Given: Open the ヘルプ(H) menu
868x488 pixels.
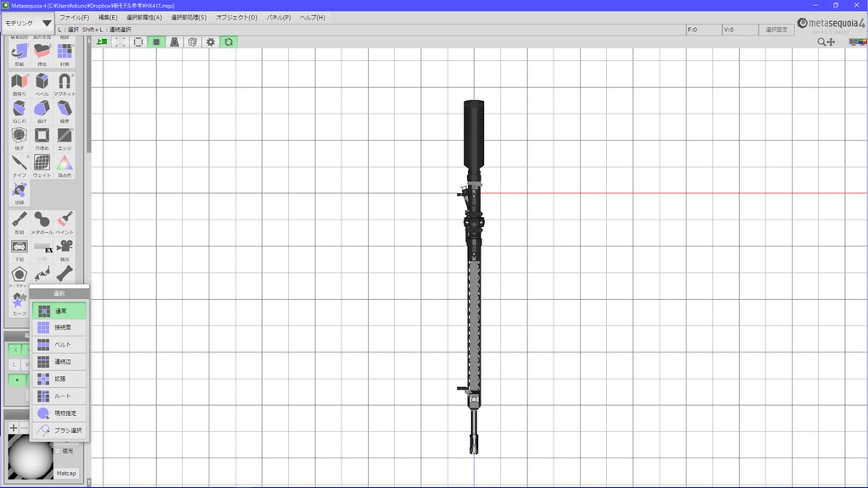Looking at the screenshot, I should tap(312, 18).
